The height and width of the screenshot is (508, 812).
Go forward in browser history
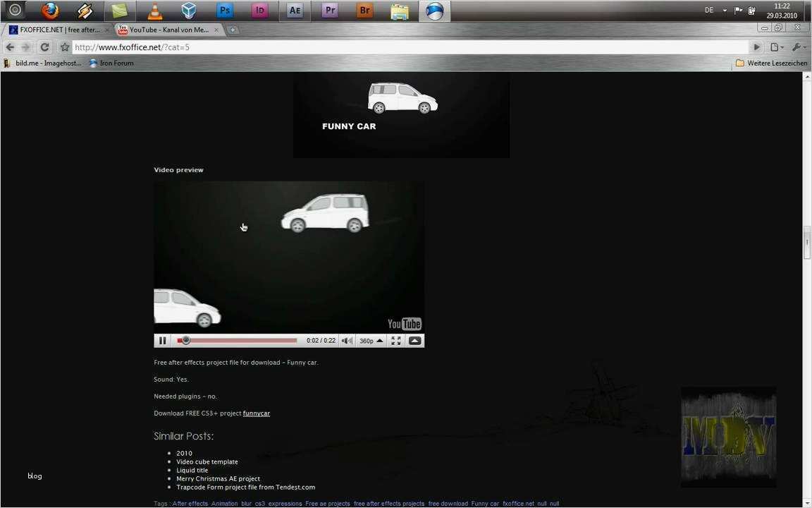(26, 47)
